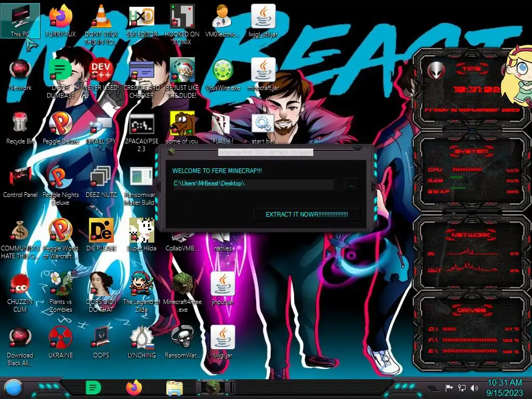Launch VirusWire.exe lime icon
Viewport: 532px width, 399px height.
pos(222,75)
